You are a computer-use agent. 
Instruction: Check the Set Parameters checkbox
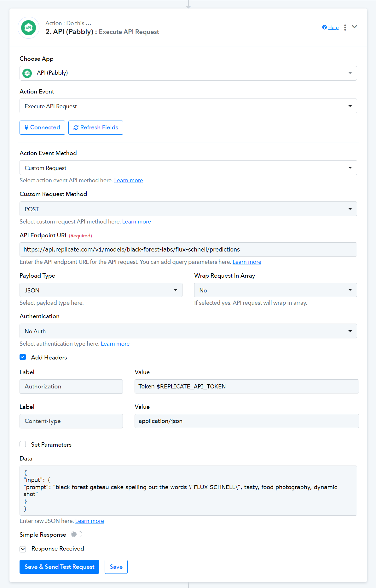[23, 444]
